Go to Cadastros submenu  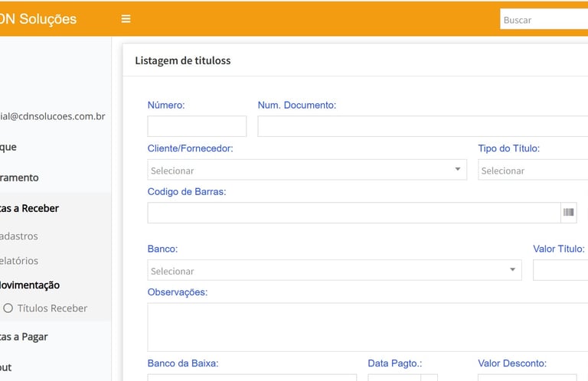pyautogui.click(x=20, y=236)
